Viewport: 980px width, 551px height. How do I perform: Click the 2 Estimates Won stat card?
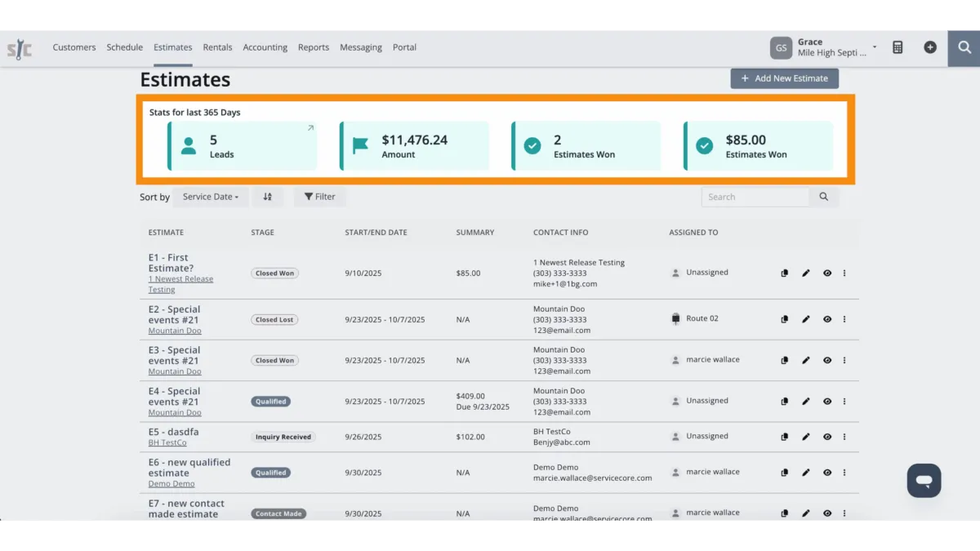[x=586, y=146]
